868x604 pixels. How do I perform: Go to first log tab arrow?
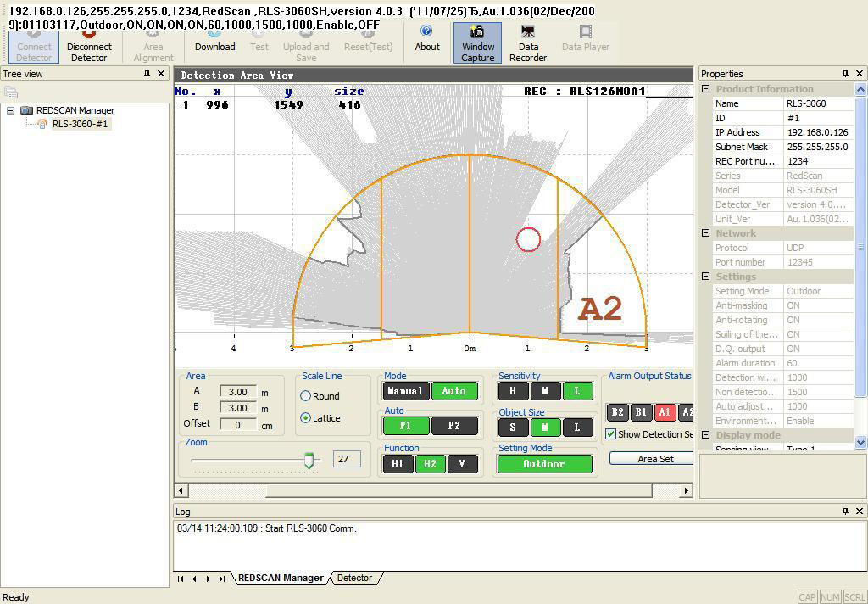181,579
